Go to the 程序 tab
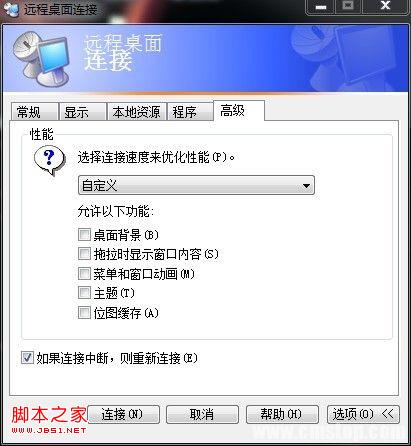This screenshot has height=446, width=411. (x=189, y=112)
